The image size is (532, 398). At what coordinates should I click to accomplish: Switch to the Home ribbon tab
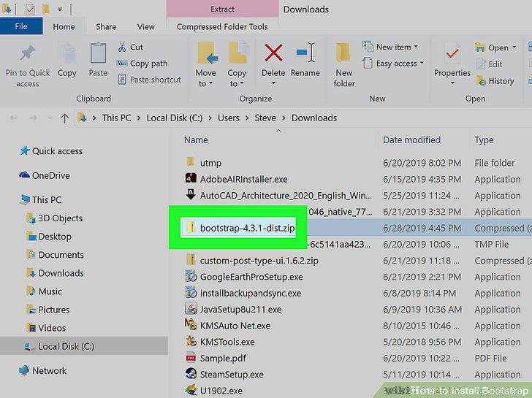64,26
